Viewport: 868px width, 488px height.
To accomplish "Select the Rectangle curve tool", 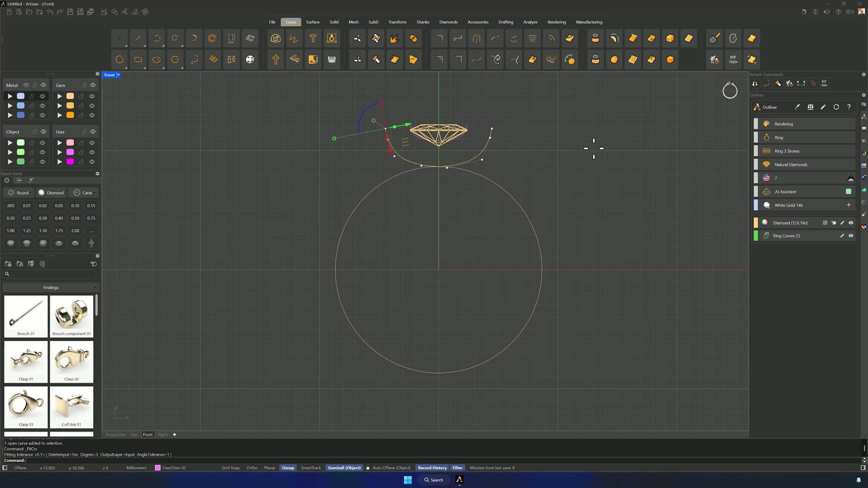I will point(138,59).
